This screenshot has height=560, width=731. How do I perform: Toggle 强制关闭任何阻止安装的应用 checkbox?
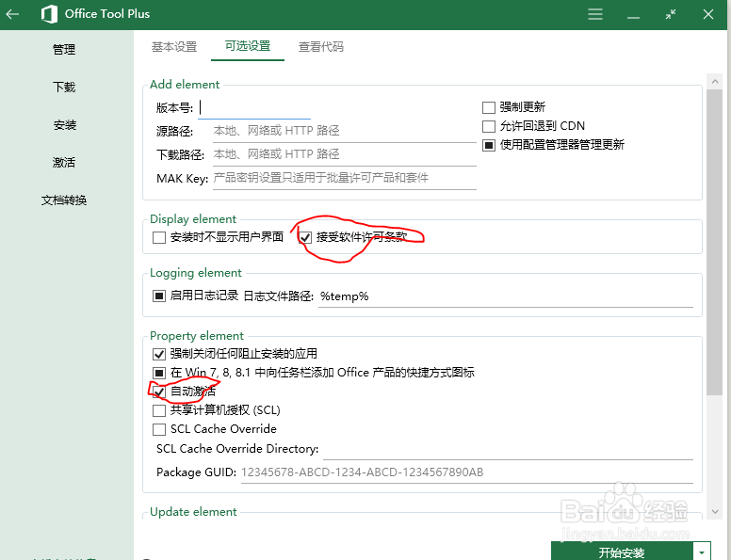(159, 354)
